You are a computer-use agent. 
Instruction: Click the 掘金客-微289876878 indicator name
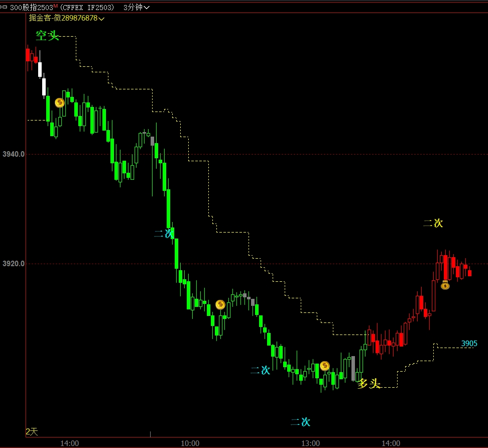coord(63,18)
